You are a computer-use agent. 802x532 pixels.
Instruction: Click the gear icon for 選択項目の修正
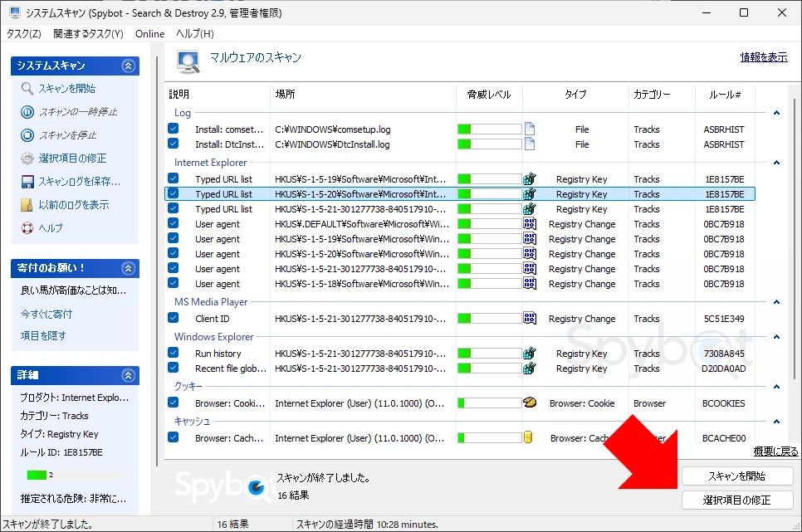point(27,158)
